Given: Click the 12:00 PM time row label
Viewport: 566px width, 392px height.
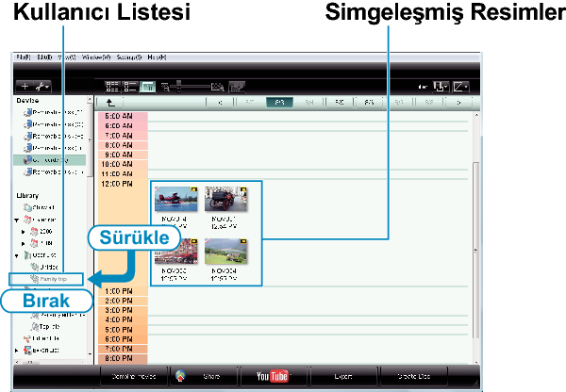Looking at the screenshot, I should click(117, 184).
